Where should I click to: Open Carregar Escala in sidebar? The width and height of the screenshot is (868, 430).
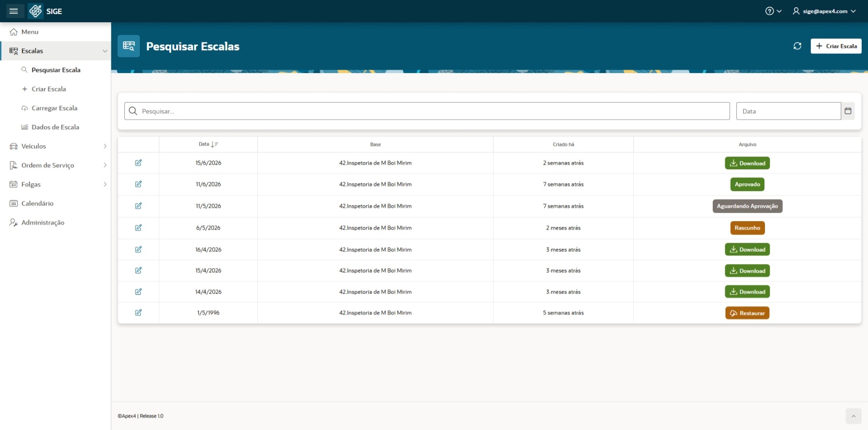54,108
